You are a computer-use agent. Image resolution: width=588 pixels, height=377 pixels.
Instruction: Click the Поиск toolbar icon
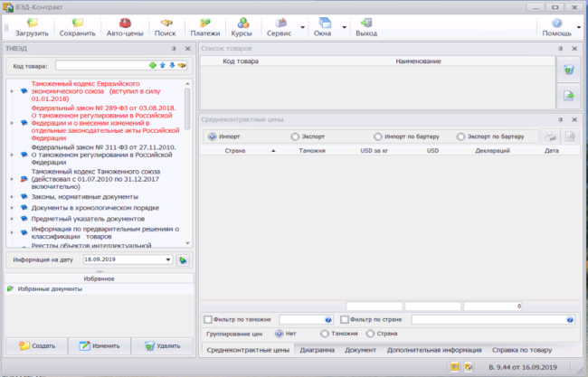coord(166,26)
